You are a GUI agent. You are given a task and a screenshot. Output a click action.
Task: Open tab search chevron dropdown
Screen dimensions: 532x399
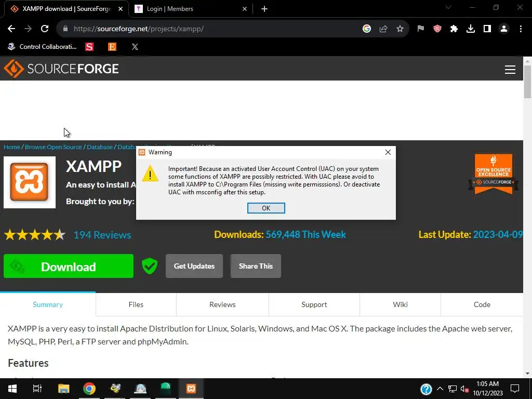(448, 7)
